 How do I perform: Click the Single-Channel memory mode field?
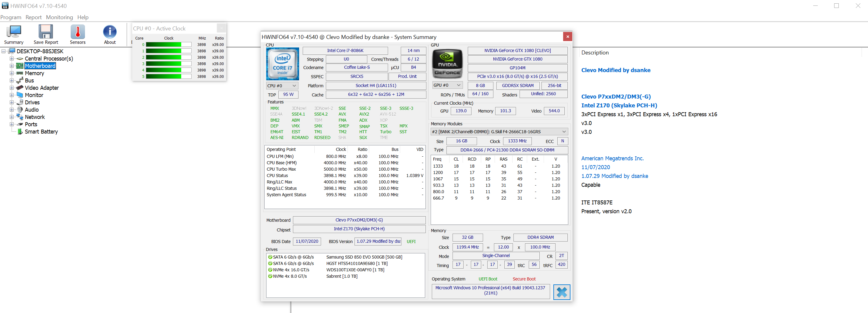click(x=496, y=256)
